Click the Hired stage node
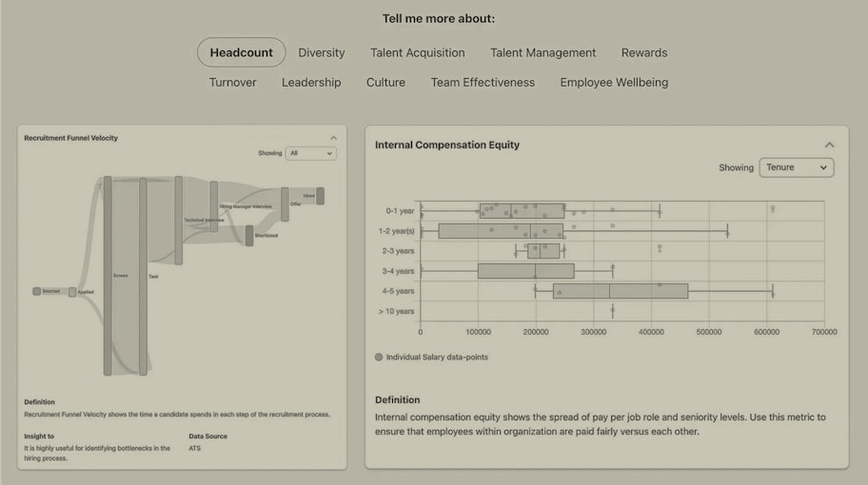The height and width of the screenshot is (485, 868). point(320,196)
